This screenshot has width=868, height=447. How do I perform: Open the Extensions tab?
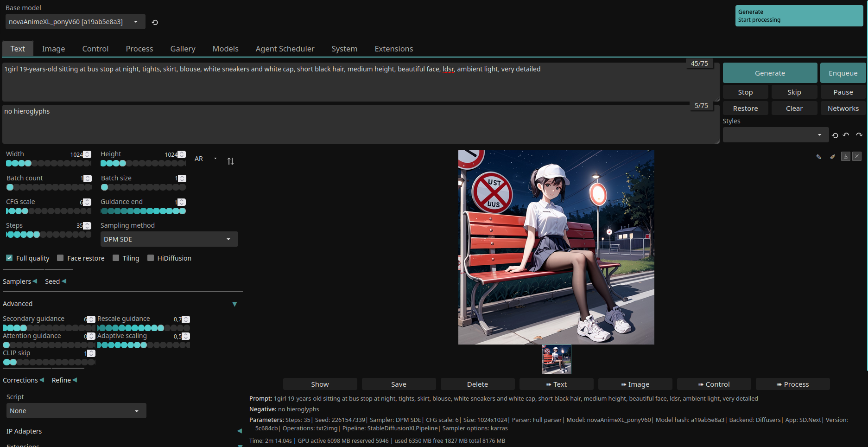[393, 49]
